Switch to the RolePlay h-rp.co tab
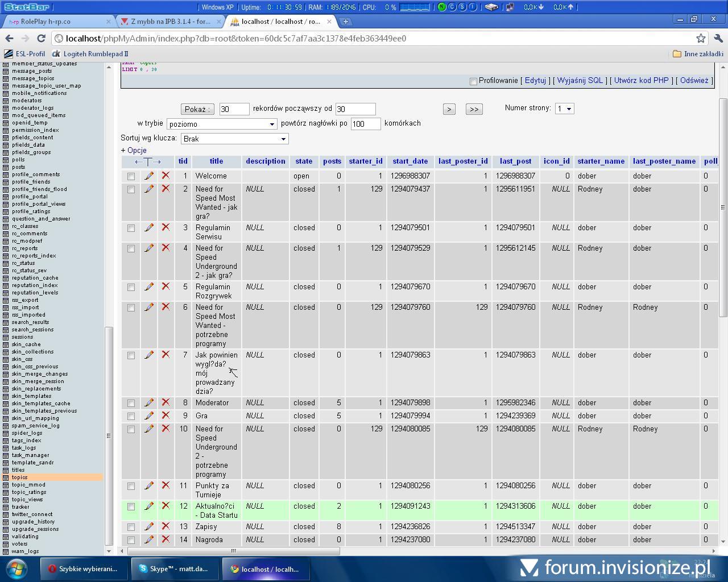Image resolution: width=728 pixels, height=582 pixels. click(45, 22)
